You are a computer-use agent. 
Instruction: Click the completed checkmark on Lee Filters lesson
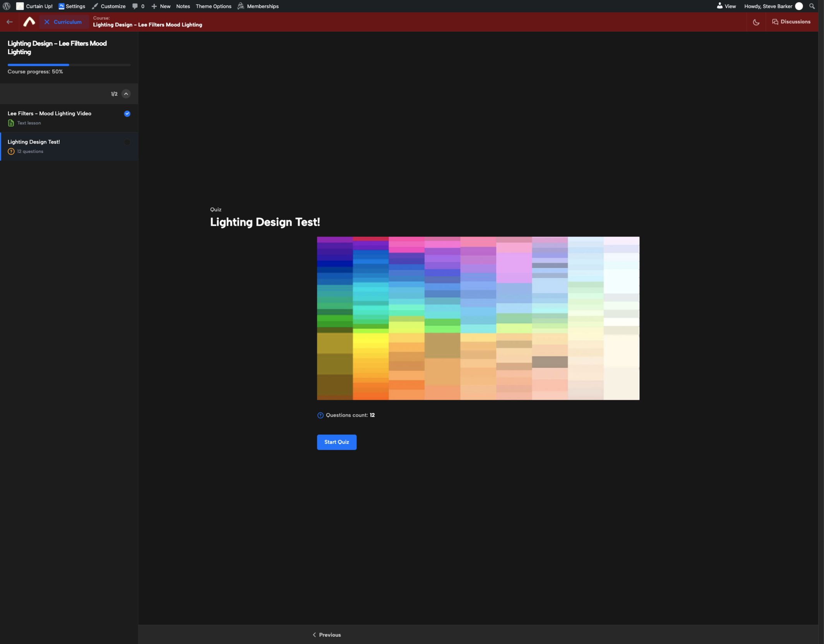tap(127, 114)
